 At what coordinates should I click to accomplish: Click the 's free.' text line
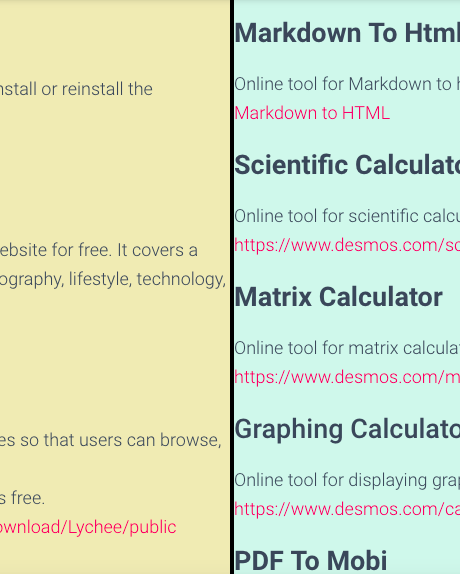[22, 498]
